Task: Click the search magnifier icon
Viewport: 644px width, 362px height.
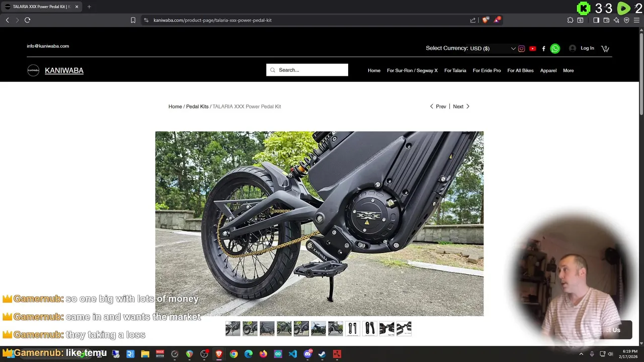Action: (x=273, y=70)
